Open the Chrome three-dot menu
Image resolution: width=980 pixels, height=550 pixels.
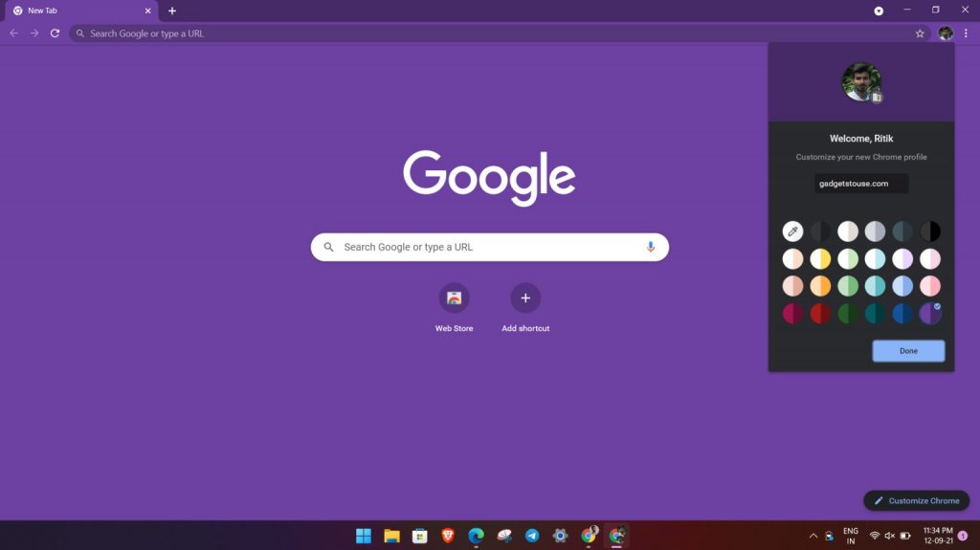tap(966, 33)
